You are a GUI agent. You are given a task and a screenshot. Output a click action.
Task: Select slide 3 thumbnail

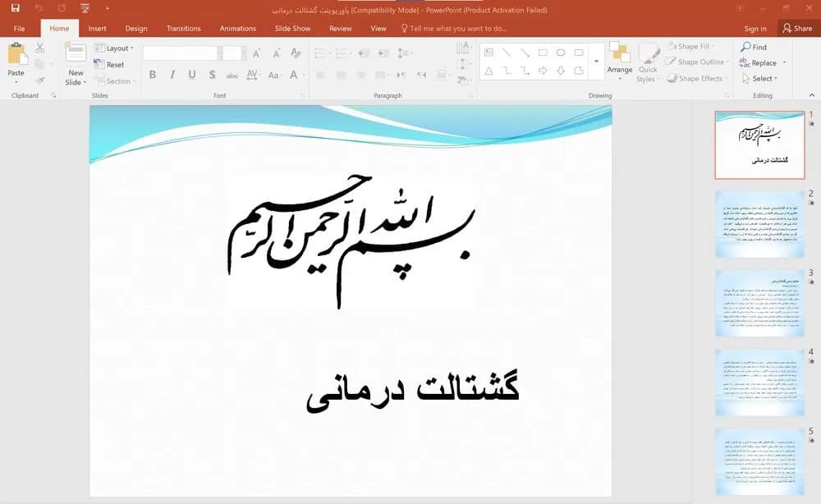(759, 304)
